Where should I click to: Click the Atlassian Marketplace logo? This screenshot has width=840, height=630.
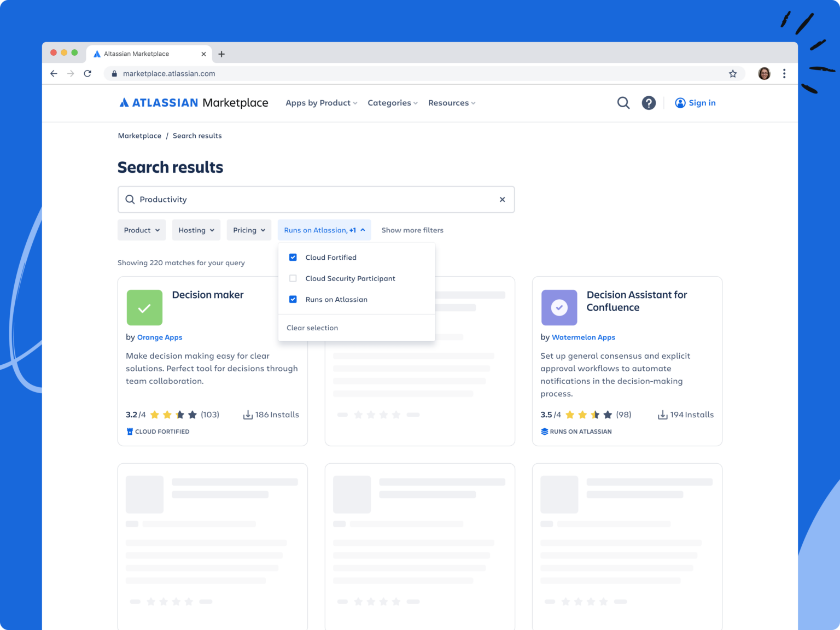point(192,103)
